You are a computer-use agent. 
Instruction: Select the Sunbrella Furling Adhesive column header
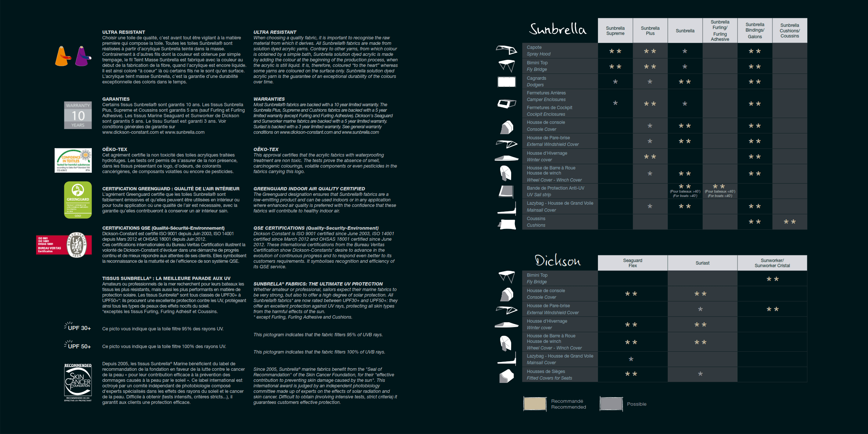(720, 31)
